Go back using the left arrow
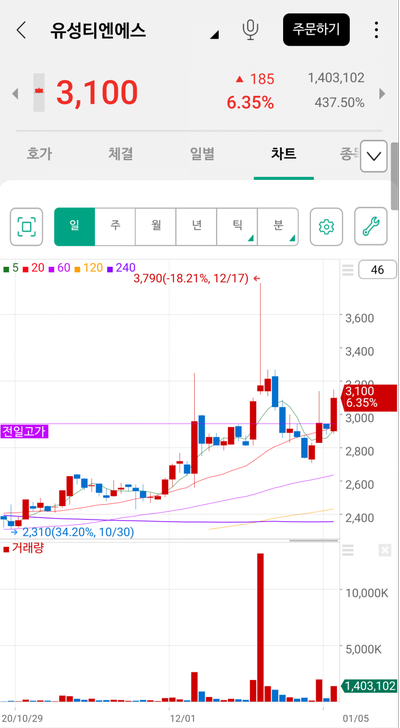 [x=21, y=30]
